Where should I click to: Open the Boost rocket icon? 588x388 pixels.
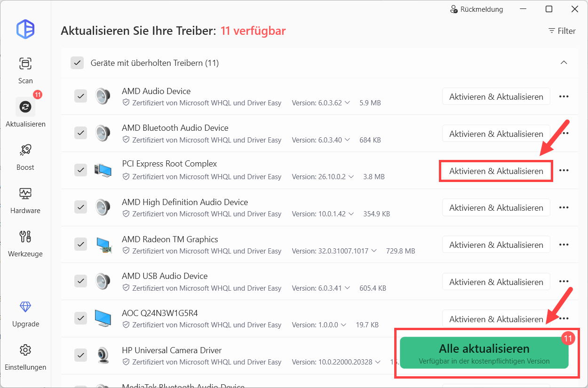25,150
